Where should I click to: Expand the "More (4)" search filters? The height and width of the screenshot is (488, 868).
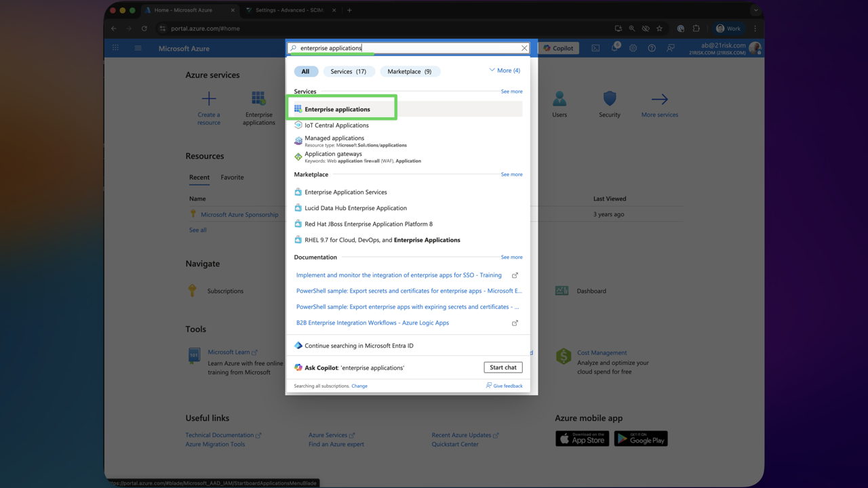504,70
